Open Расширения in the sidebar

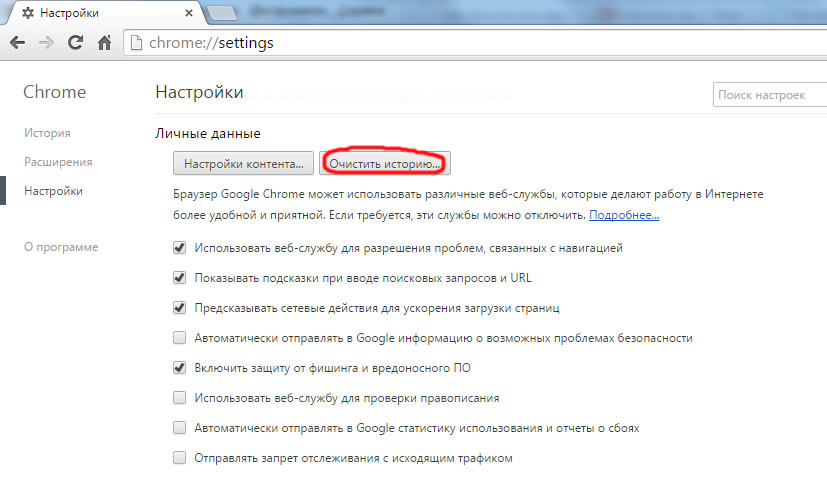[x=58, y=162]
